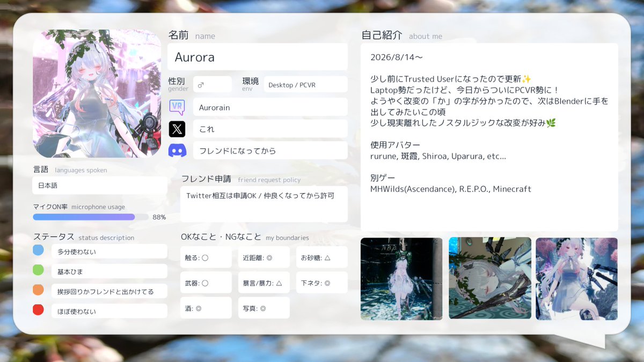
Task: Select the green status color dot
Action: point(38,270)
